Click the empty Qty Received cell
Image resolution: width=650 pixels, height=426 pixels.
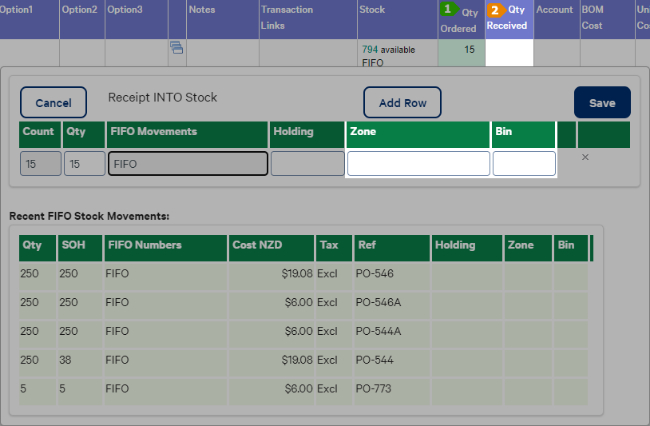(x=510, y=54)
